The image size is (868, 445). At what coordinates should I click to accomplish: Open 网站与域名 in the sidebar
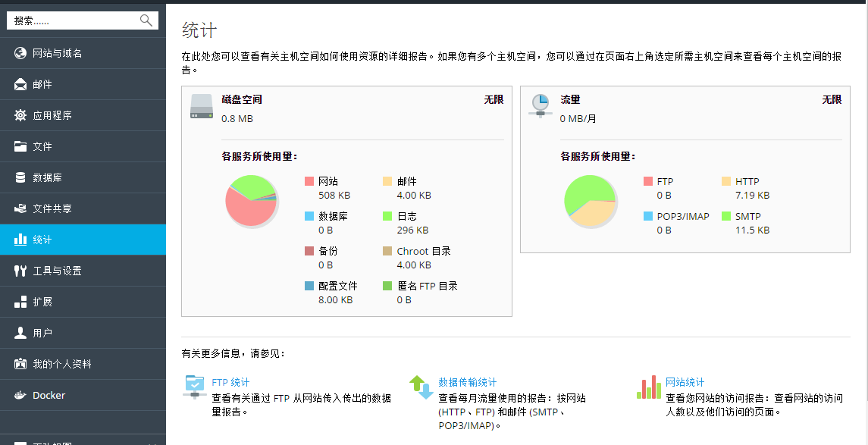(x=83, y=53)
